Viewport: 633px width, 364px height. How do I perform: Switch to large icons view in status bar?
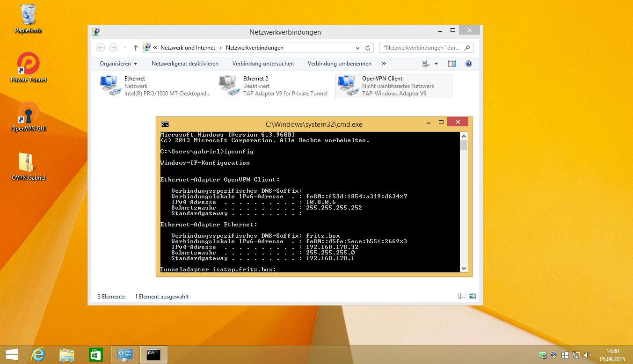pyautogui.click(x=473, y=296)
